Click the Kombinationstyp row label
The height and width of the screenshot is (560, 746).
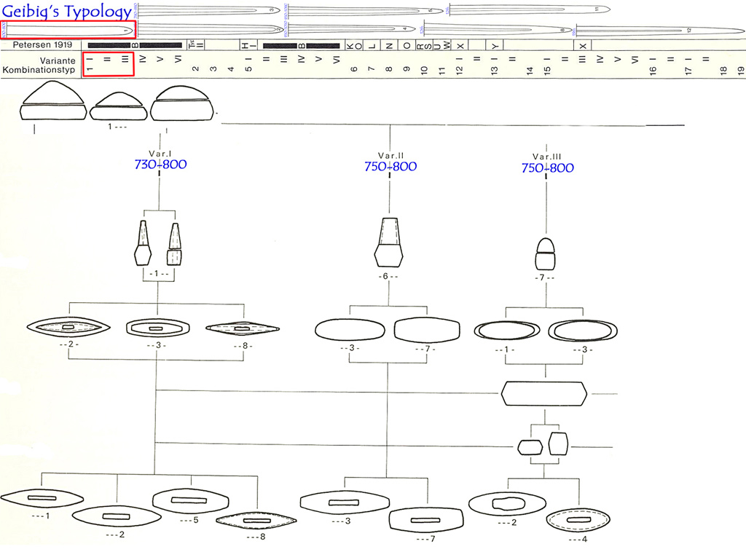tap(47, 69)
